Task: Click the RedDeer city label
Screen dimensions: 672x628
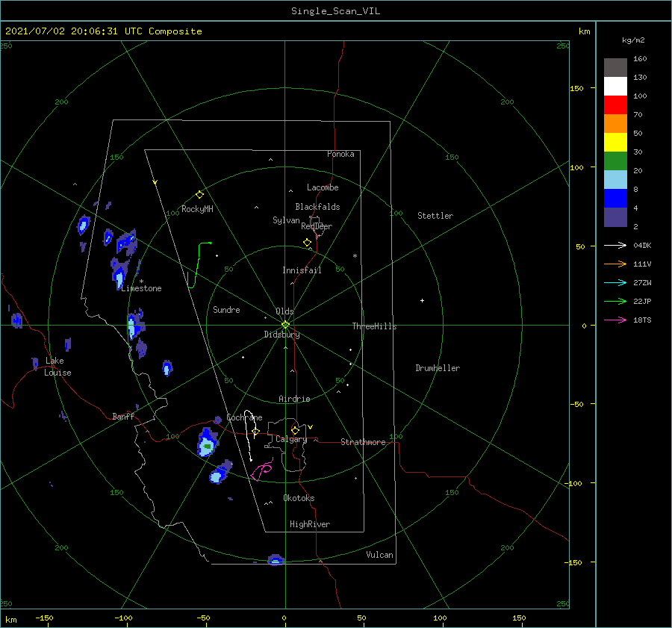Action: click(317, 226)
